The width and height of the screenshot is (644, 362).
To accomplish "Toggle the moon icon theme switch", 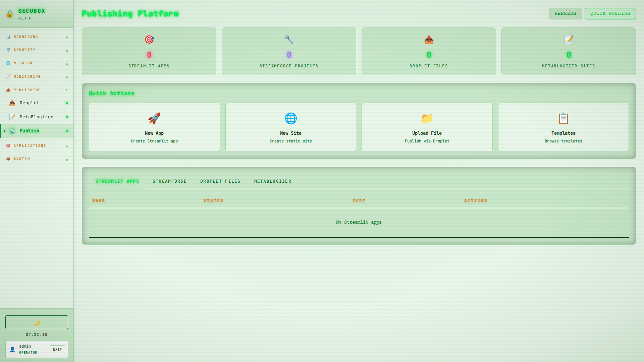I will pyautogui.click(x=36, y=322).
